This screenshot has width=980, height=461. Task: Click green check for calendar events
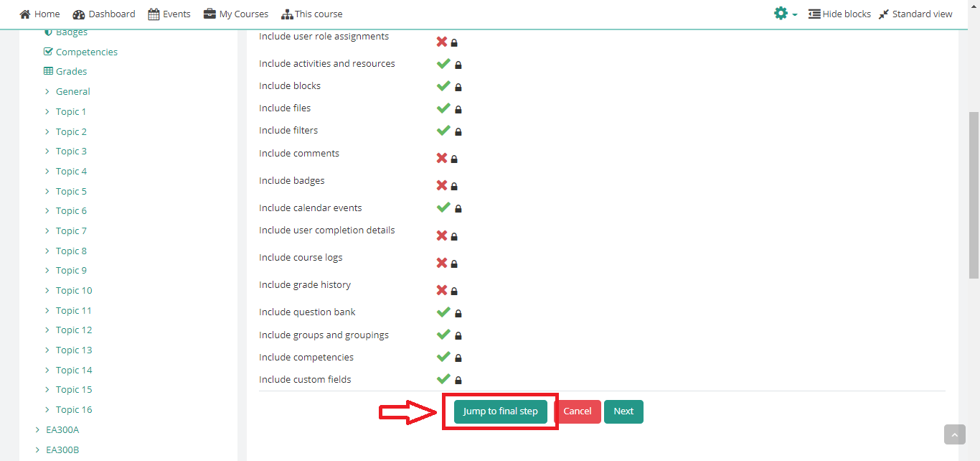click(x=443, y=207)
